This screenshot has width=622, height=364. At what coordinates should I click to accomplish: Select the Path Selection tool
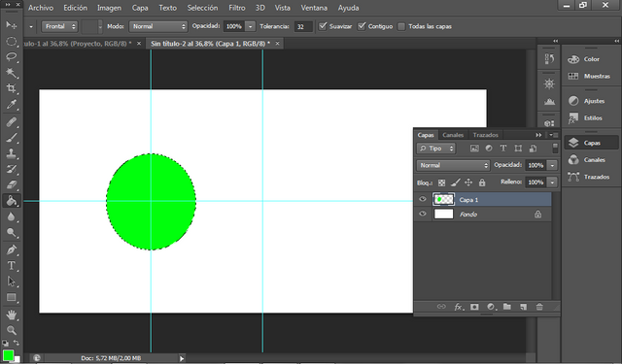click(x=12, y=281)
